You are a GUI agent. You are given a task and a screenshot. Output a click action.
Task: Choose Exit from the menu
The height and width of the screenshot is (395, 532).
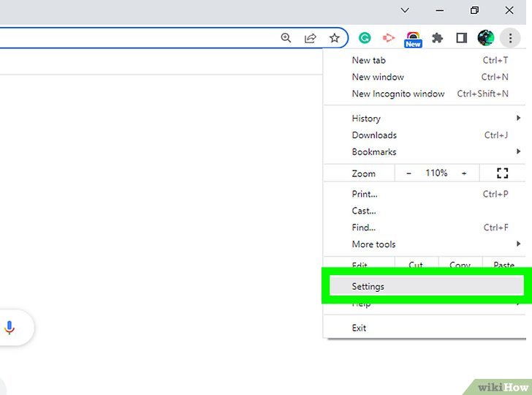[x=425, y=328]
